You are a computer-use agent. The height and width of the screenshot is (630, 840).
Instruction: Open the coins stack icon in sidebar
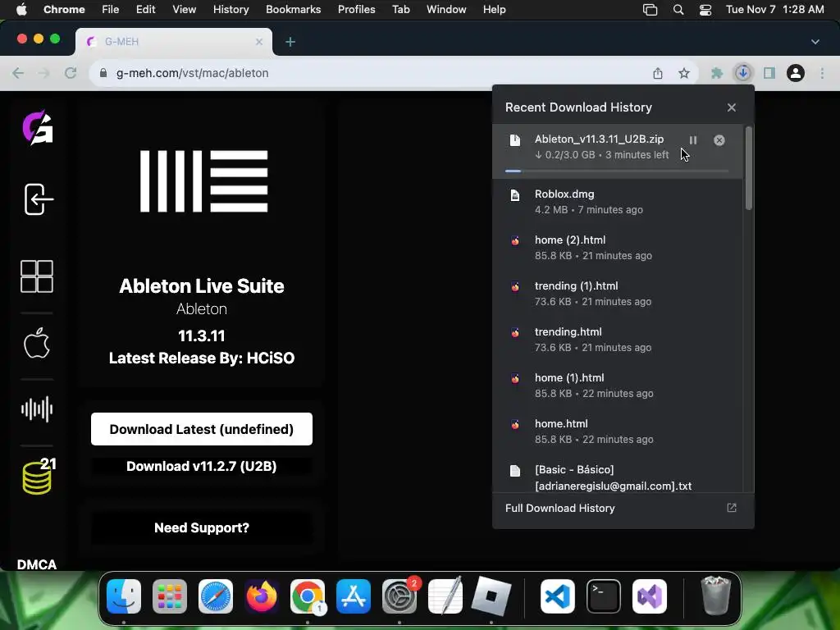pos(38,476)
